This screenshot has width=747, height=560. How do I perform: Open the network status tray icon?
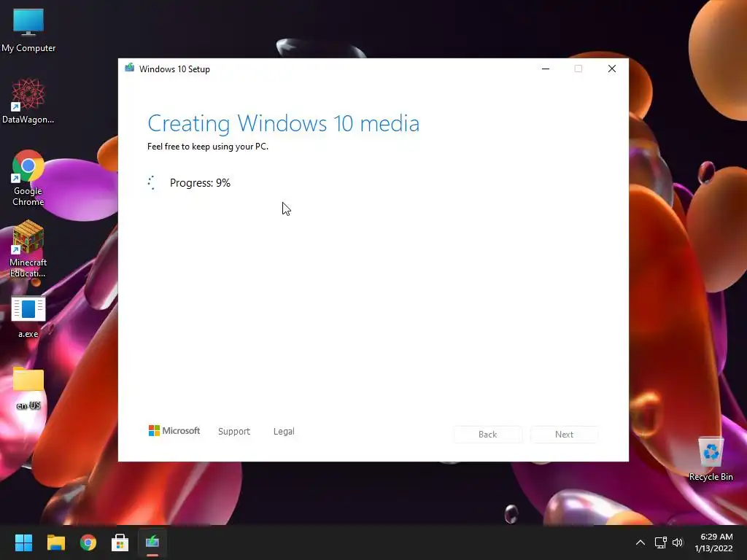click(x=660, y=542)
